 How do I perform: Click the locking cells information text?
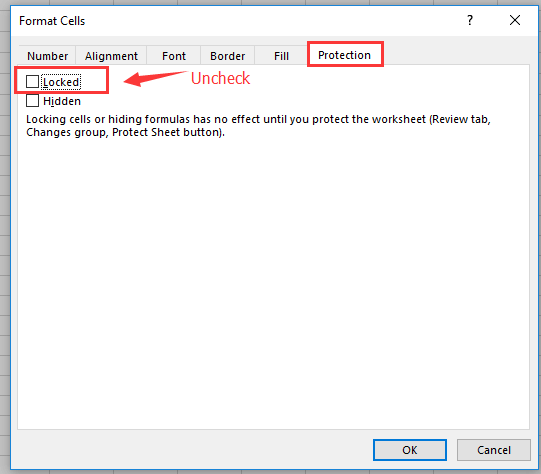tap(258, 126)
